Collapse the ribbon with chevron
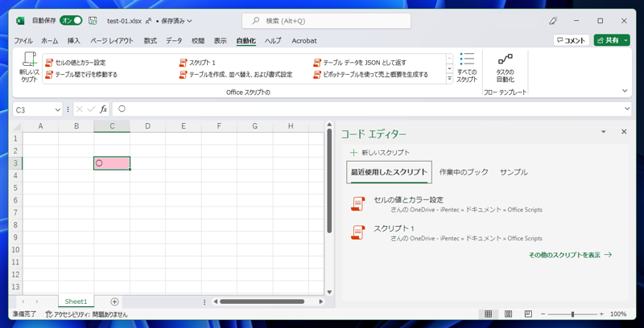The height and width of the screenshot is (328, 644). coord(625,91)
